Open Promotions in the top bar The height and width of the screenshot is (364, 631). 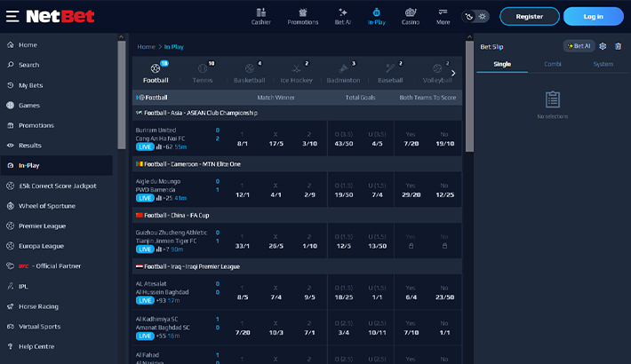(x=303, y=17)
